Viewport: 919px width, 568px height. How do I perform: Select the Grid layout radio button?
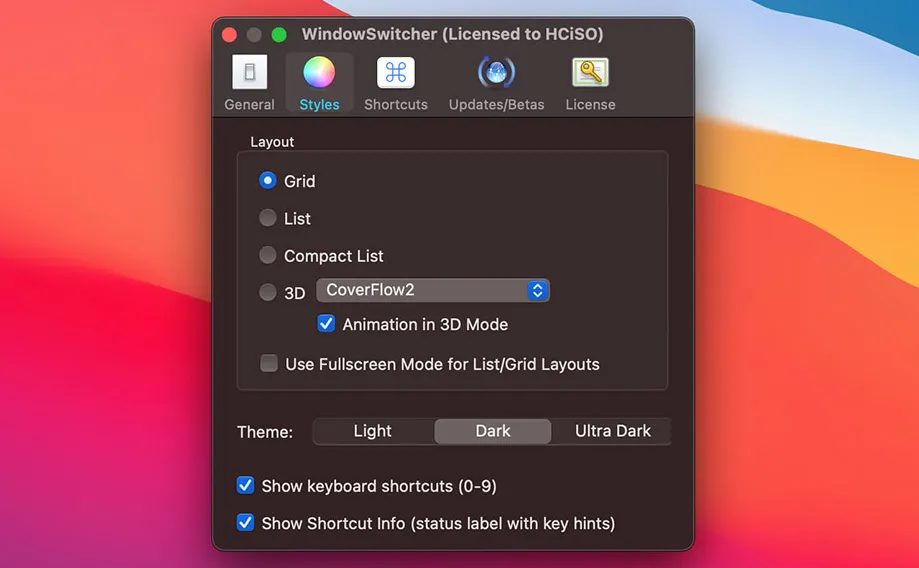click(x=268, y=181)
